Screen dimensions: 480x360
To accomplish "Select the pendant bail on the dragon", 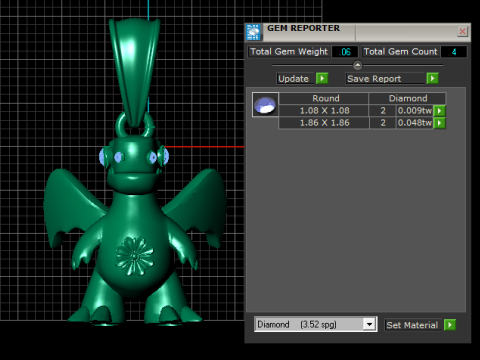I will point(135,72).
